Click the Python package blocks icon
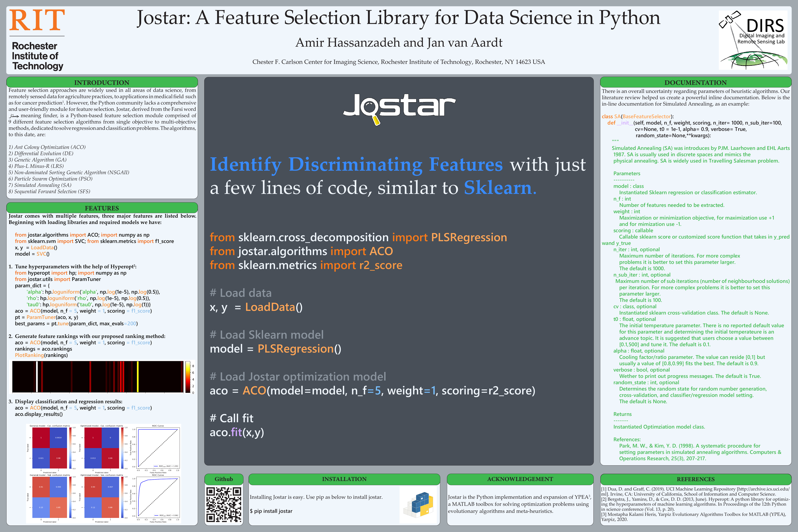The image size is (798, 532). click(x=418, y=505)
